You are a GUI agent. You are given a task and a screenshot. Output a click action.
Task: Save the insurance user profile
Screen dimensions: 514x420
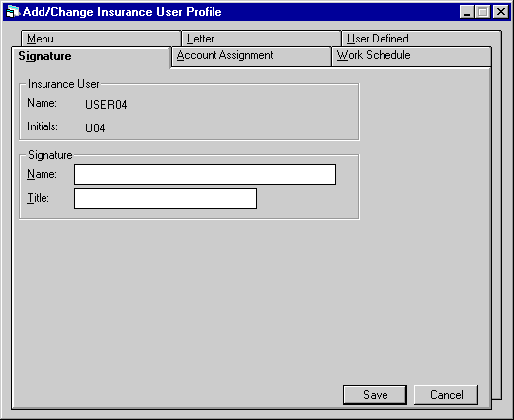[x=375, y=395]
